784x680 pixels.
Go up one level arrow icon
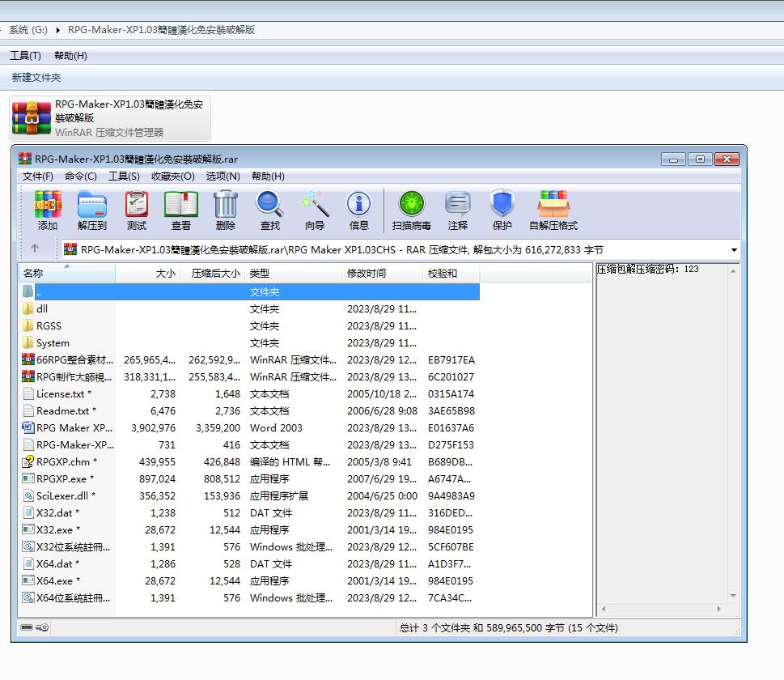(35, 249)
